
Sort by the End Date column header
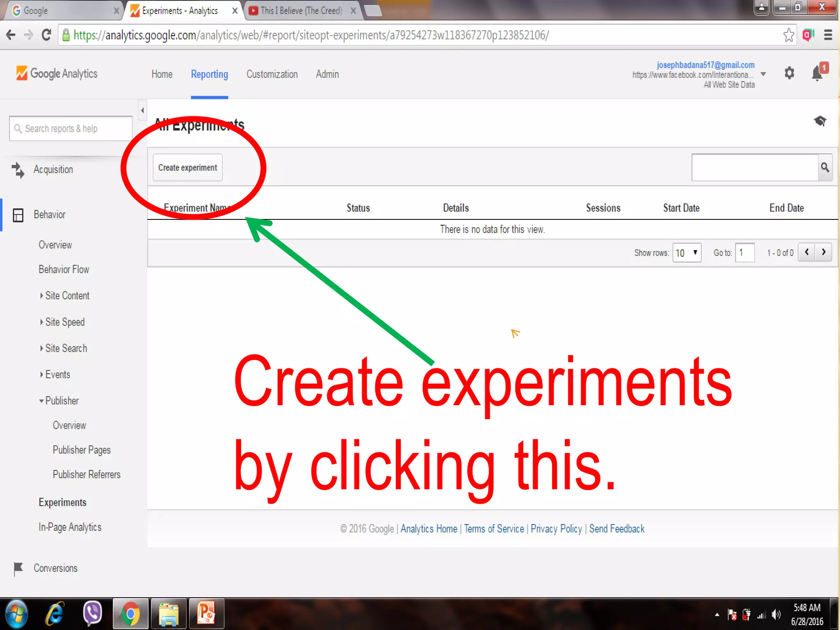tap(786, 208)
